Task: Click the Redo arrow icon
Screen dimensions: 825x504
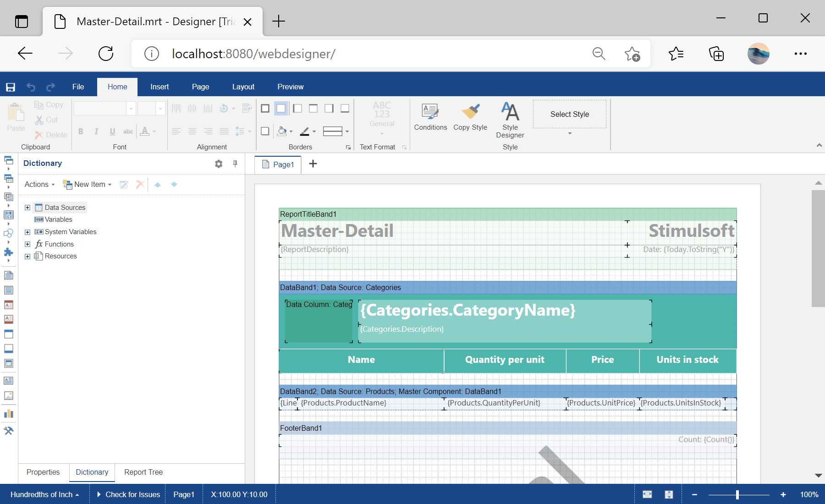Action: [50, 87]
